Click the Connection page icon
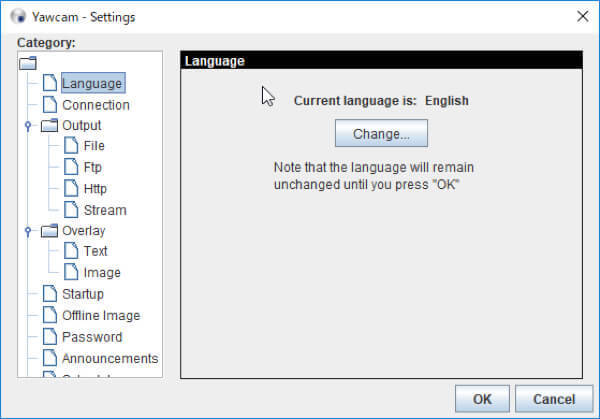 50,104
